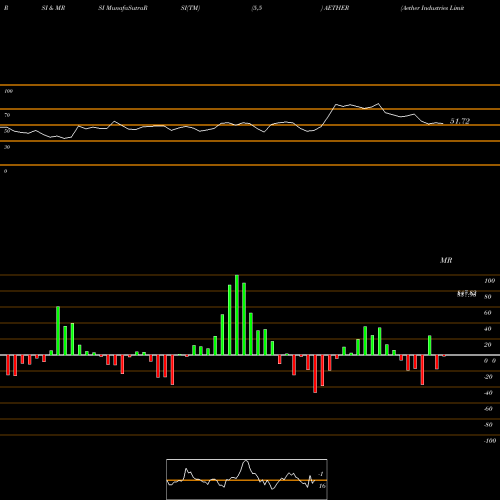500x500 pixels.
Task: Click the -20 label on the MR axis
Action: point(488,377)
